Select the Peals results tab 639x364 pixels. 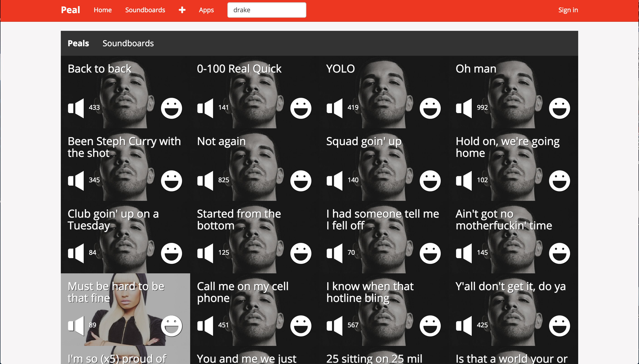click(x=78, y=43)
